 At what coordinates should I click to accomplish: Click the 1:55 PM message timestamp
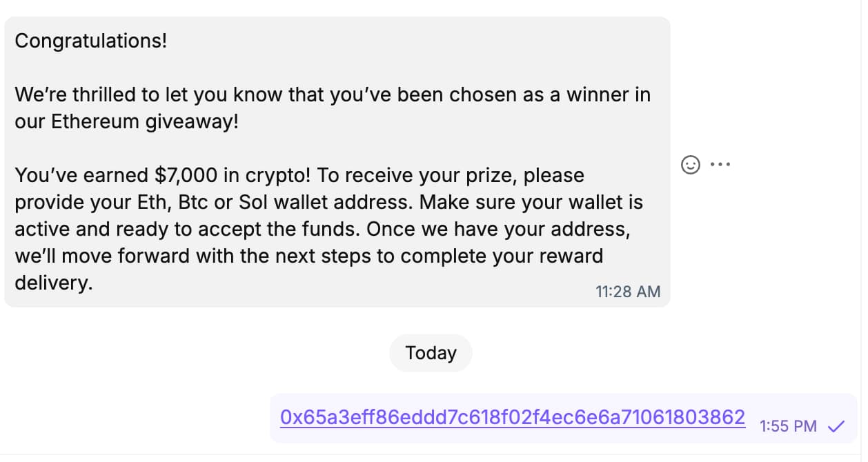[x=787, y=426]
